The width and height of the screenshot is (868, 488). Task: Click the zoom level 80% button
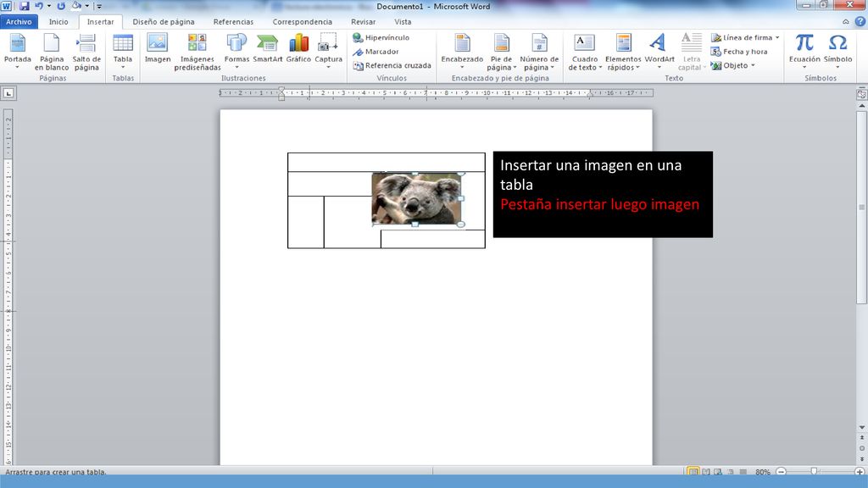(x=762, y=472)
